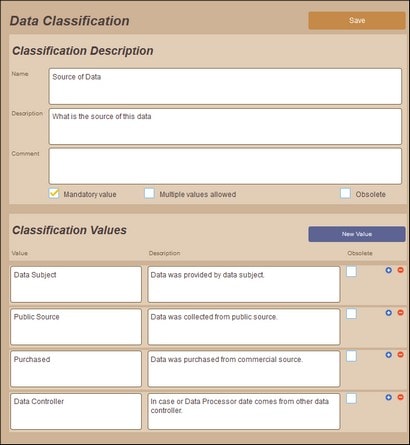
Task: Delete the Public Source value row
Action: tap(400, 313)
